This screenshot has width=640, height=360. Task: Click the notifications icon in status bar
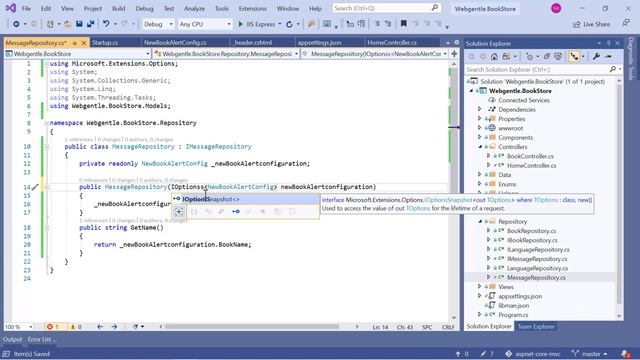625,354
